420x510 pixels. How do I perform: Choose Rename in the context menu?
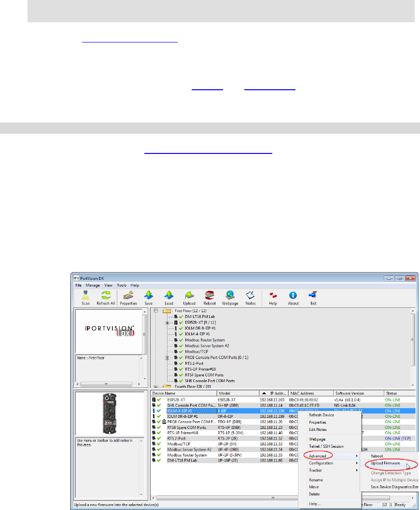(330, 480)
